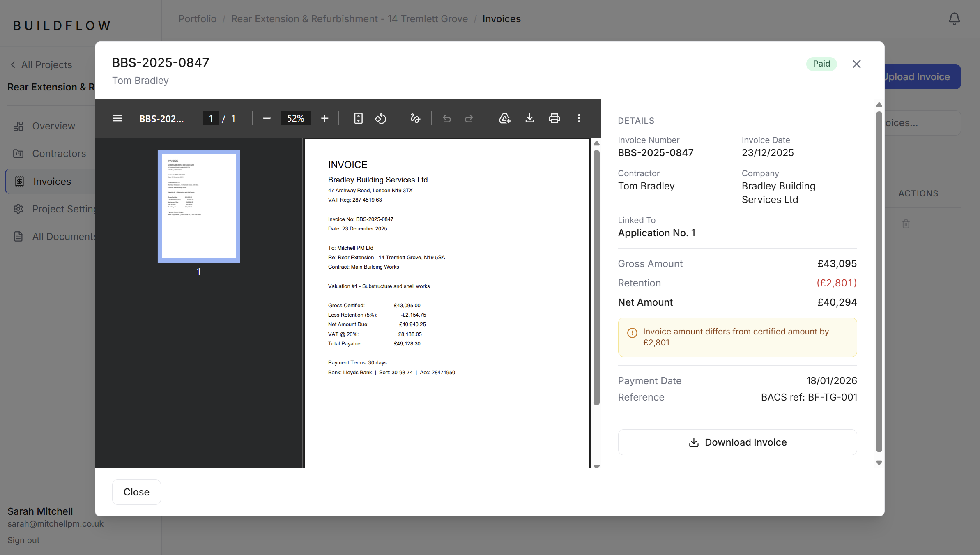Image resolution: width=980 pixels, height=555 pixels.
Task: Click the invoice amount differs warning
Action: (x=737, y=337)
